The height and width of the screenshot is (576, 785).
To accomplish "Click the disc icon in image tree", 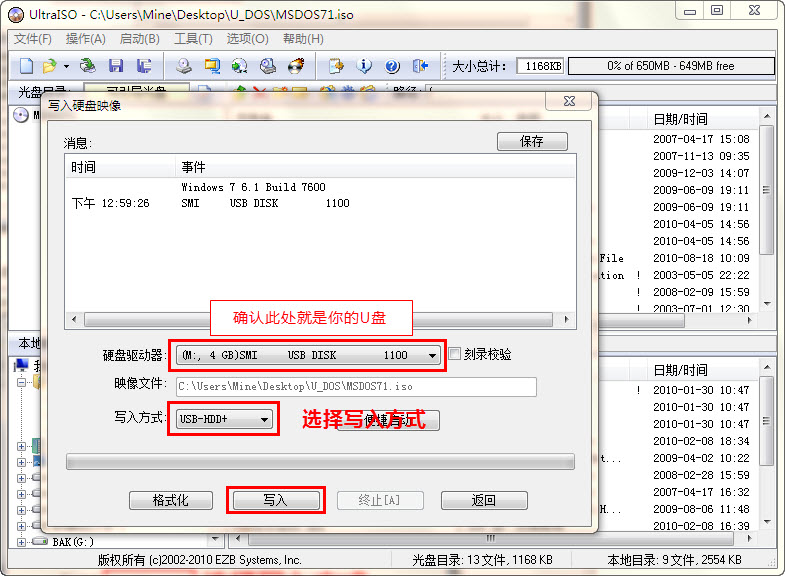I will coord(21,115).
